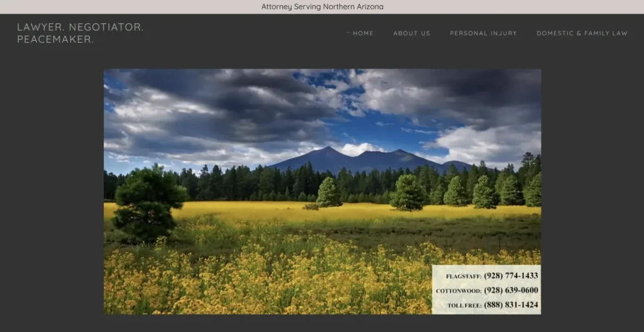Screen dimensions: 644x332
Task: Open the Home menu item
Action: [363, 33]
